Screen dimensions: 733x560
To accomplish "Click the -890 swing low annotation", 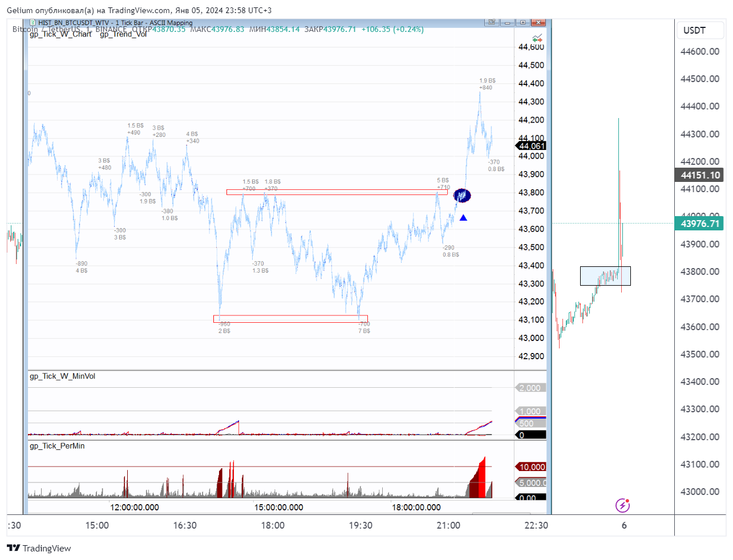I will pyautogui.click(x=82, y=263).
